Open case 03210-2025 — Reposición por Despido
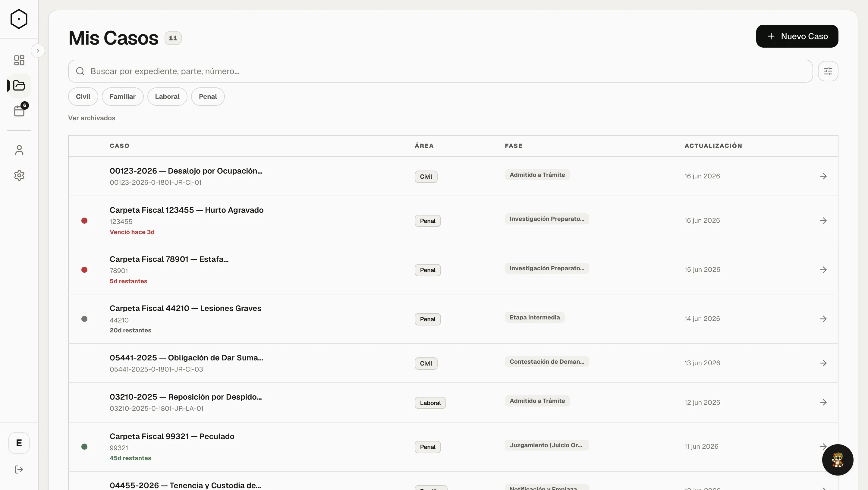This screenshot has width=868, height=490. [186, 397]
